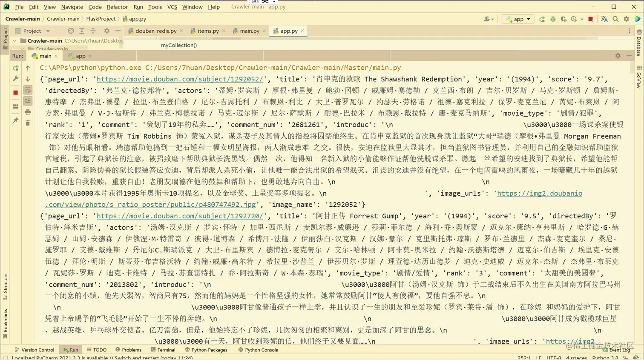Collapse all in Project panel
644x360 pixels.
click(x=93, y=31)
